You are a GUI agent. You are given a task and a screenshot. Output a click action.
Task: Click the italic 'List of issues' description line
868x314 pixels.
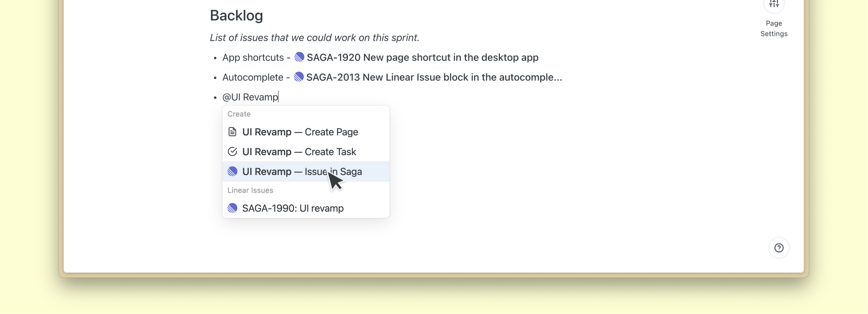coord(314,38)
